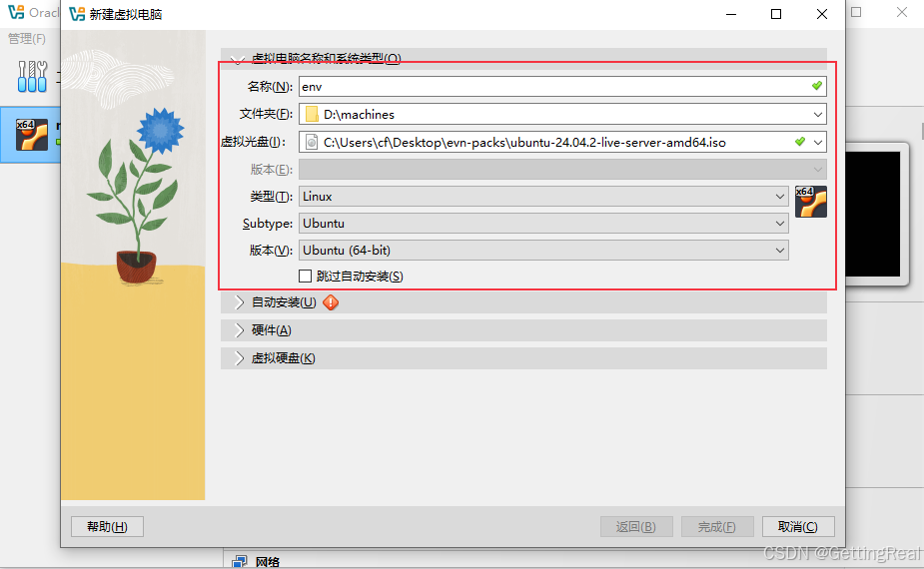Click the greyed-out Back button
Screen dimensions: 924x569
636,527
